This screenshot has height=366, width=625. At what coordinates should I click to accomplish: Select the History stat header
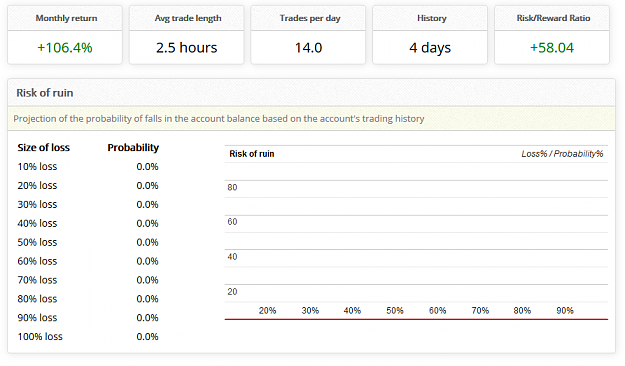click(430, 18)
